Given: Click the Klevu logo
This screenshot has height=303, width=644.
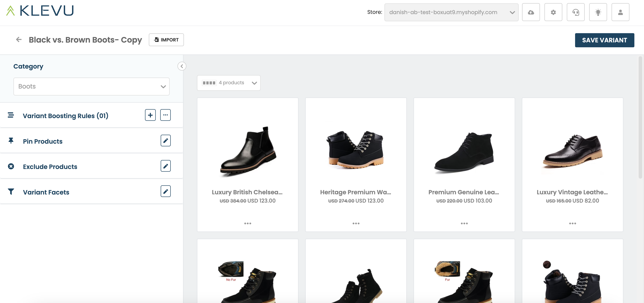Looking at the screenshot, I should [40, 11].
